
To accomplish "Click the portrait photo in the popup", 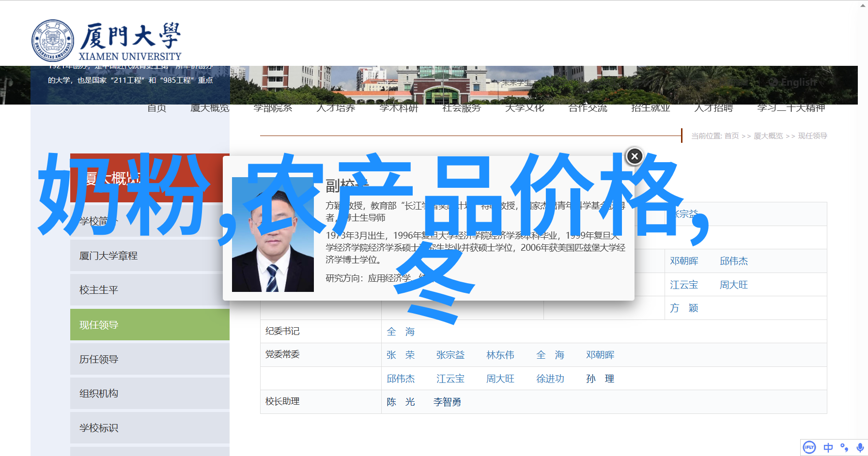I will (273, 234).
